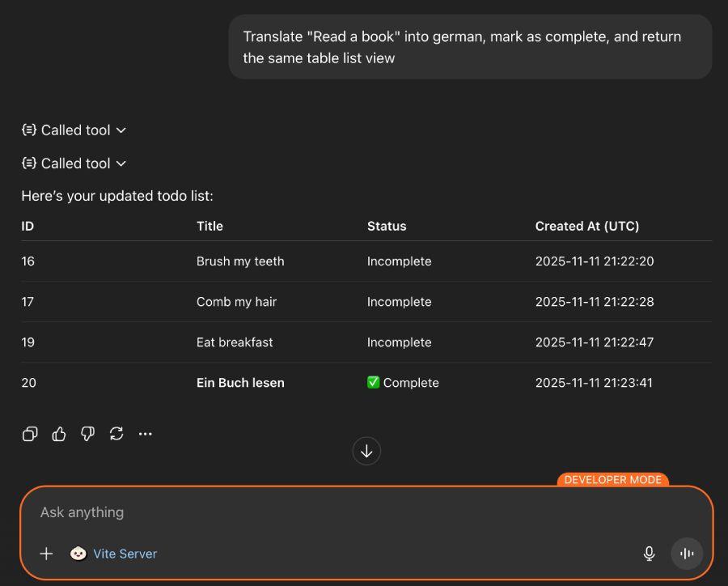Open the Vite Server link
Viewport: 728px width, 586px height.
tap(125, 554)
